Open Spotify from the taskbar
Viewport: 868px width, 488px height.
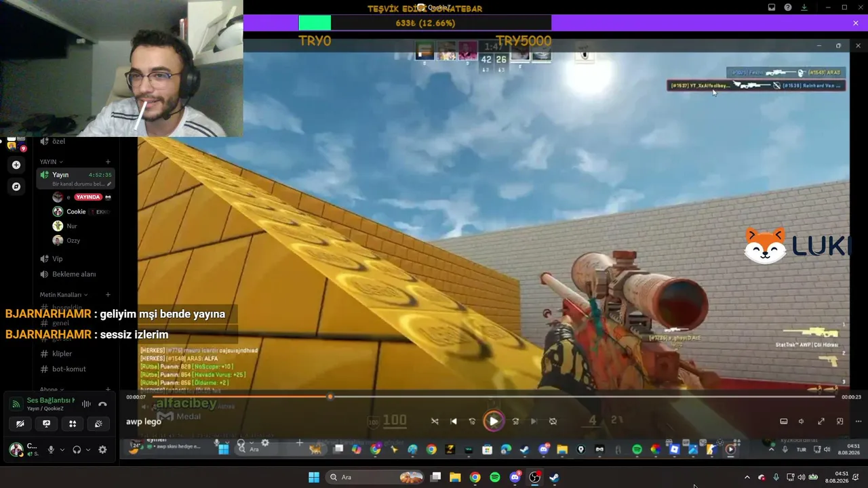[495, 477]
